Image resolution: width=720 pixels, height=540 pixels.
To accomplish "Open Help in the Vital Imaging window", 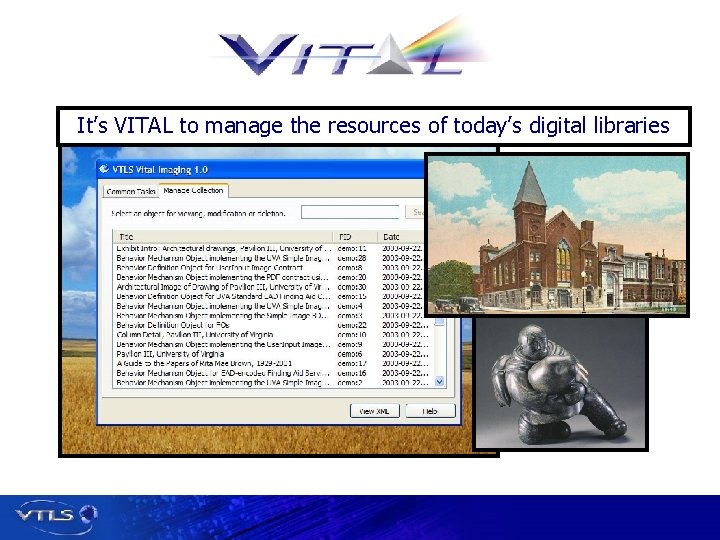I will [430, 411].
